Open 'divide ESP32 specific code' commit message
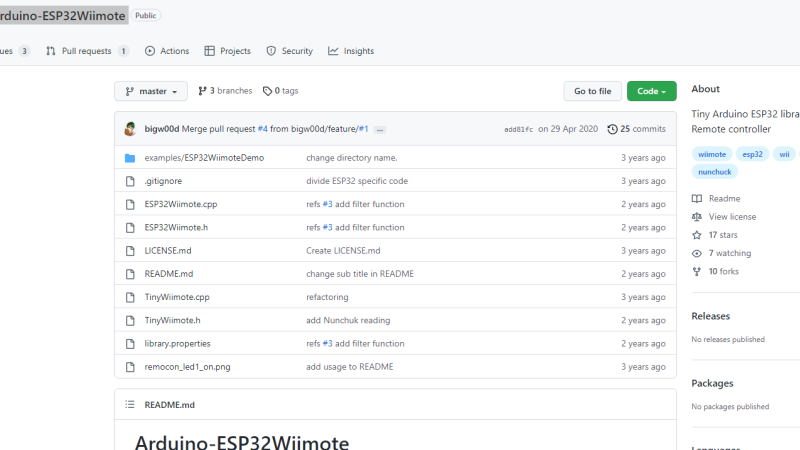This screenshot has width=800, height=450. pos(357,181)
